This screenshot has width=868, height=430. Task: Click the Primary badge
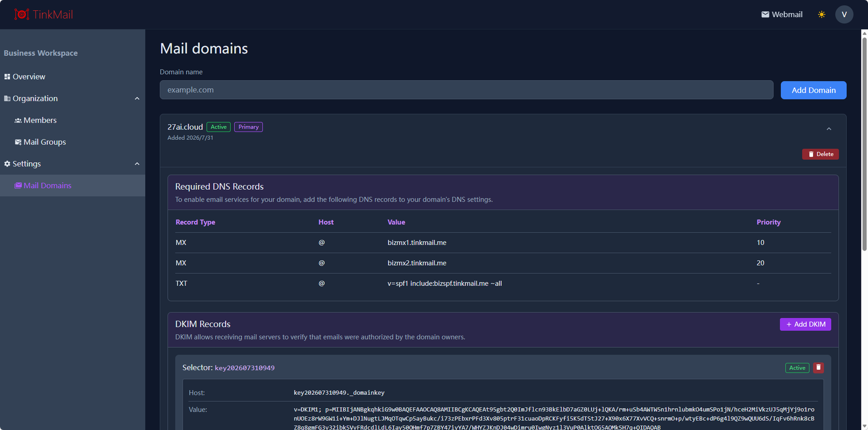click(x=248, y=127)
